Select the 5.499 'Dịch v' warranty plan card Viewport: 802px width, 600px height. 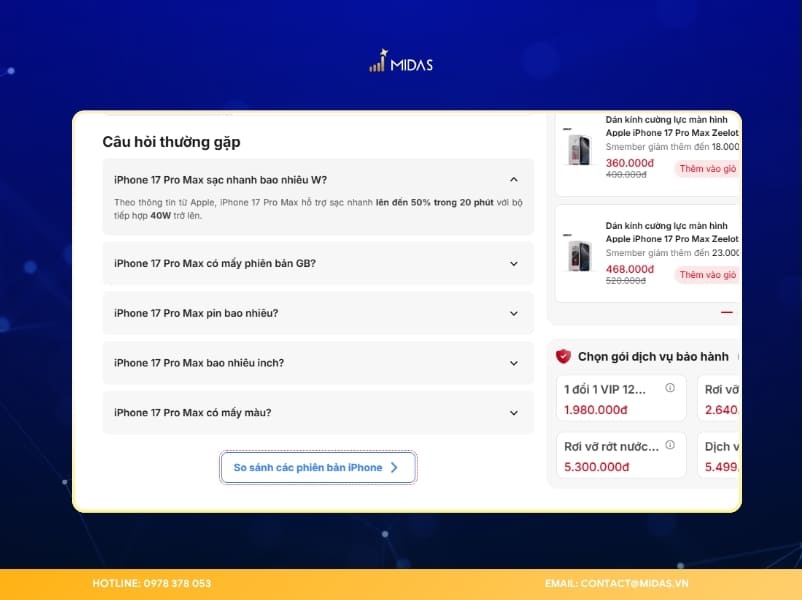tap(720, 456)
